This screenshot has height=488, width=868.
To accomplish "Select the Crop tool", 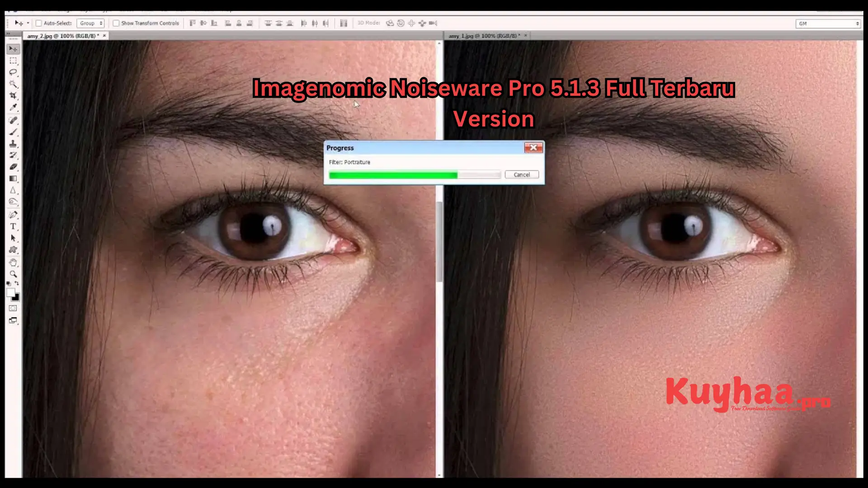I will 13,96.
